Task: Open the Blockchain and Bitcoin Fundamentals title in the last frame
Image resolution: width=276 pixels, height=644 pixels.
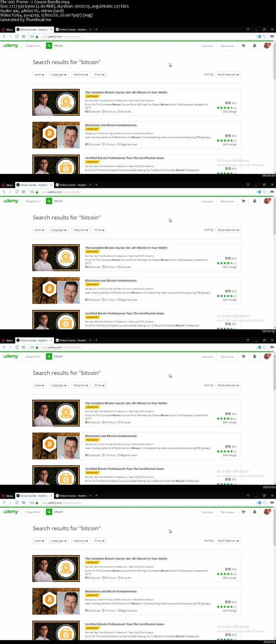Action: click(111, 591)
